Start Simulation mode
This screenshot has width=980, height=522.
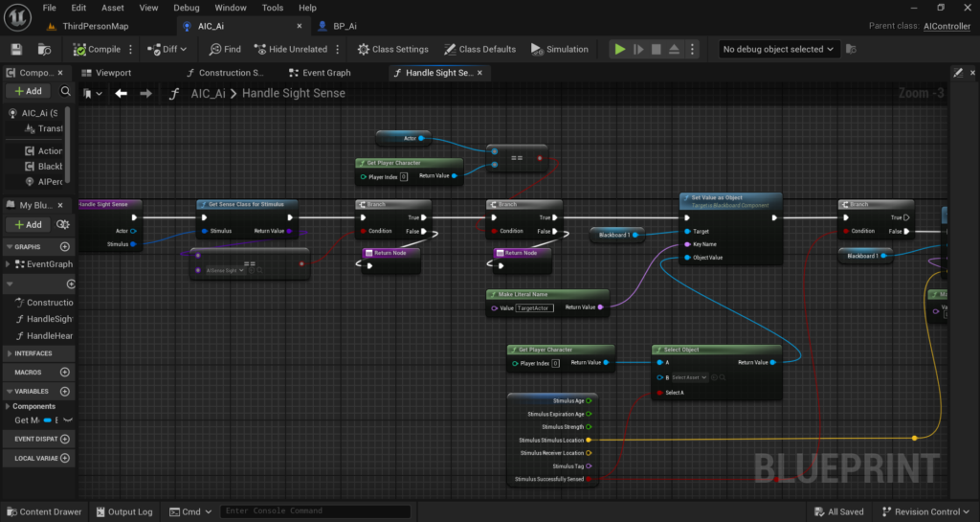coord(559,50)
